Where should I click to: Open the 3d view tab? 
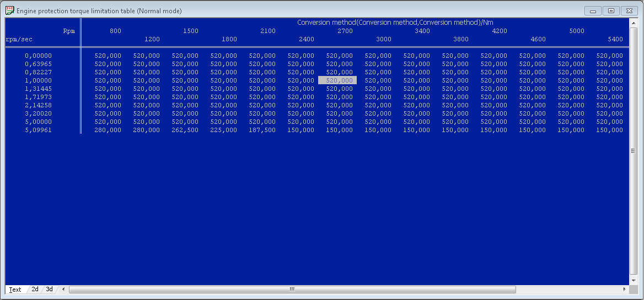[49, 289]
